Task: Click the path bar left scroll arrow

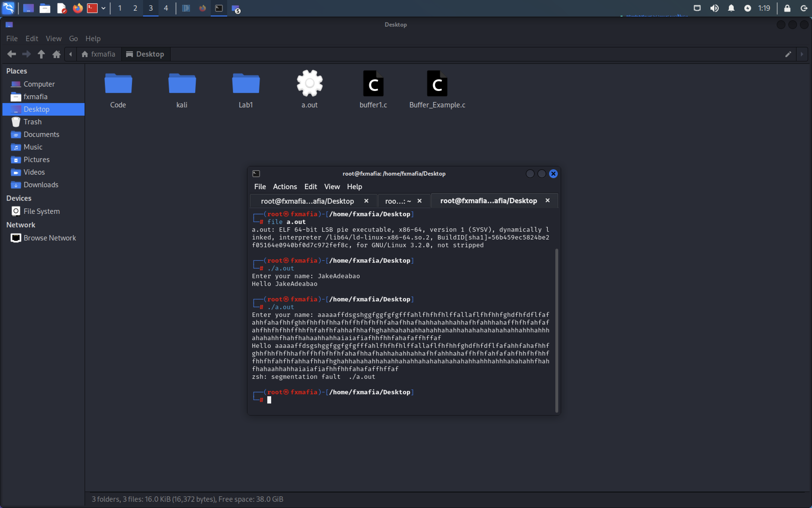Action: pyautogui.click(x=71, y=54)
